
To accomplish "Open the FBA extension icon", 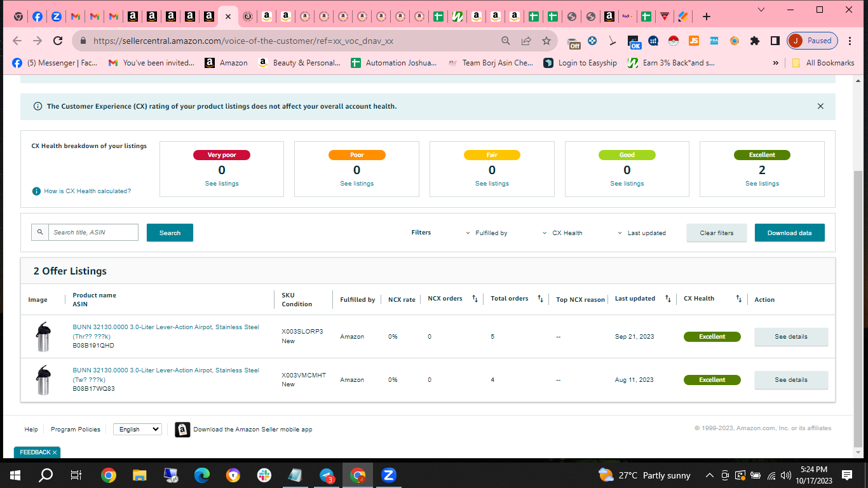I will (x=714, y=41).
